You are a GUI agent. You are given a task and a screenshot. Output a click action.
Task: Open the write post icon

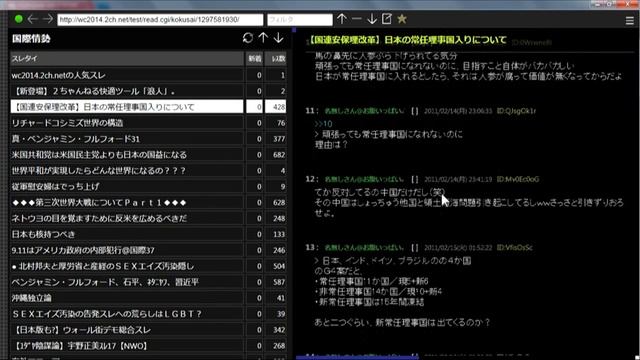click(x=387, y=19)
